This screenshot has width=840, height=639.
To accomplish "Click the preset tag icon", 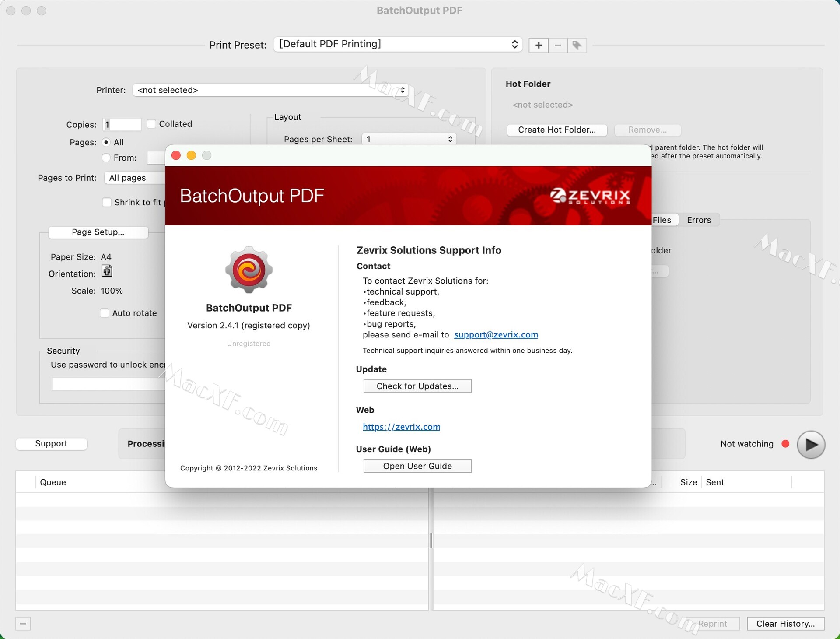I will (x=577, y=45).
